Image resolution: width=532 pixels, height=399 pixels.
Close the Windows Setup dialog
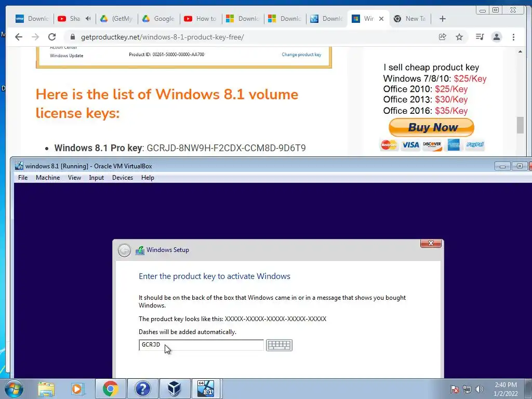[431, 243]
